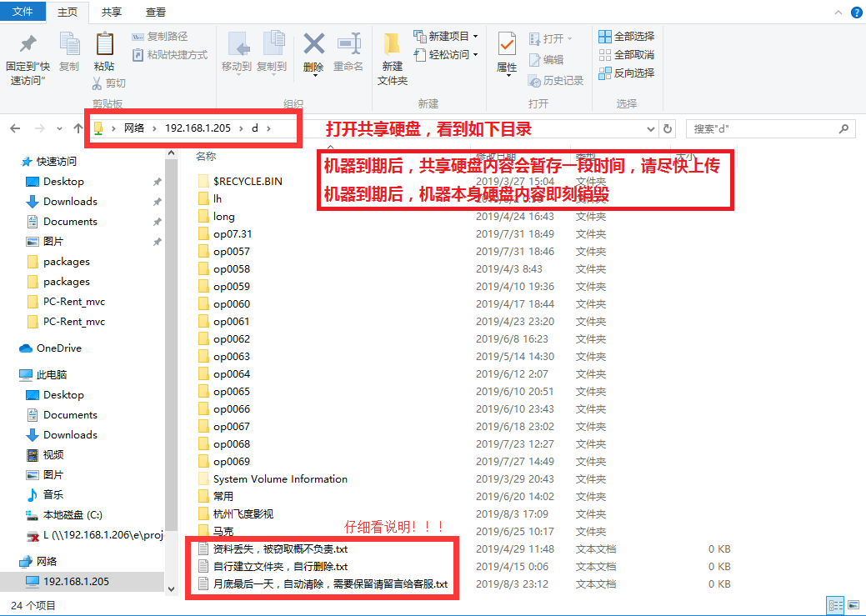Click the Up one level arrow
The height and width of the screenshot is (616, 866).
tap(78, 128)
